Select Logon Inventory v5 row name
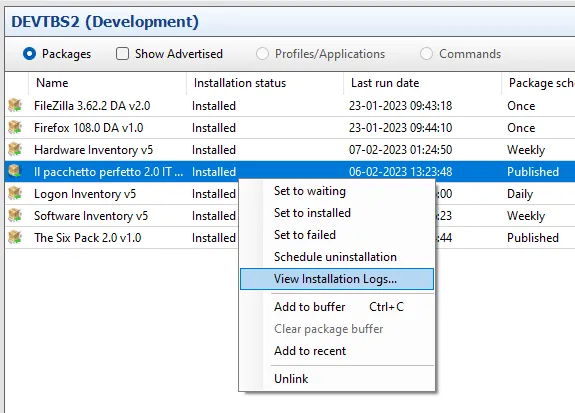Image resolution: width=575 pixels, height=413 pixels. (x=85, y=194)
